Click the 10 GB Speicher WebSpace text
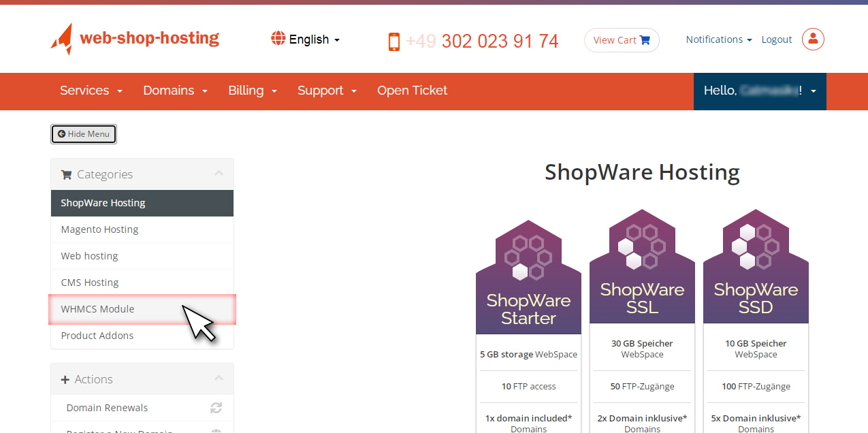868x433 pixels. click(756, 349)
